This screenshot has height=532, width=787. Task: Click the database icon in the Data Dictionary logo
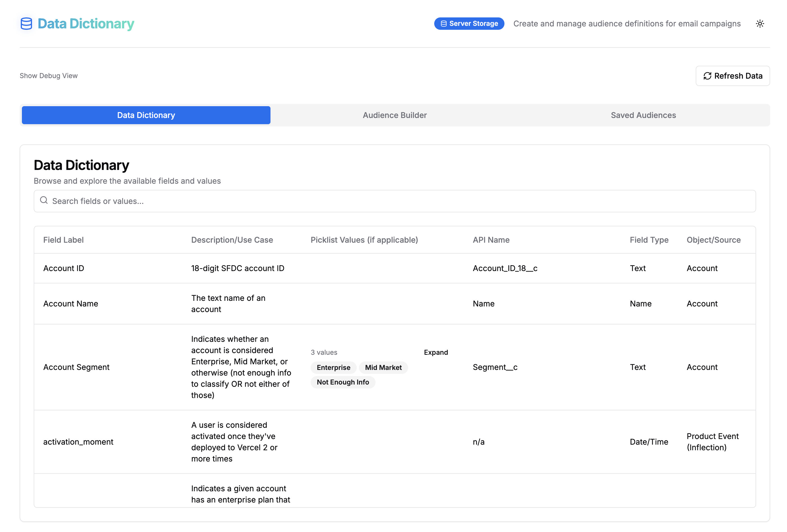26,24
